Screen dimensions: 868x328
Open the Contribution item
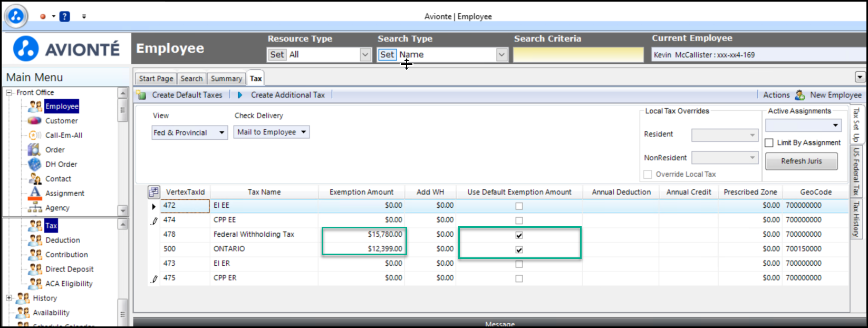coord(66,254)
